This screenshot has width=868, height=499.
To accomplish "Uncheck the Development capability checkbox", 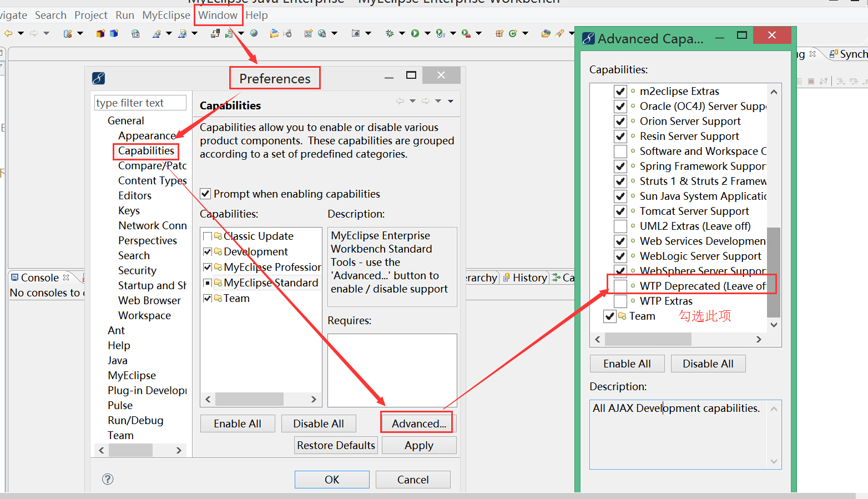I will 208,251.
